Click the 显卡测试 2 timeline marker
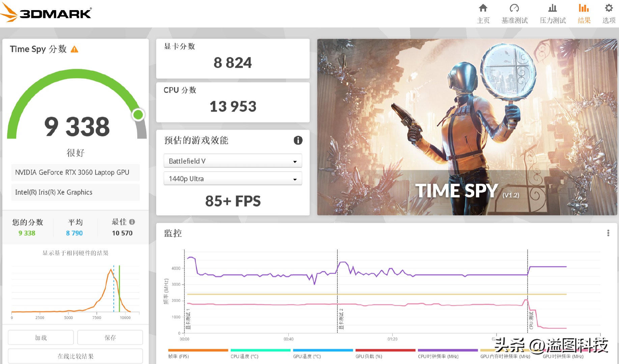 341,319
